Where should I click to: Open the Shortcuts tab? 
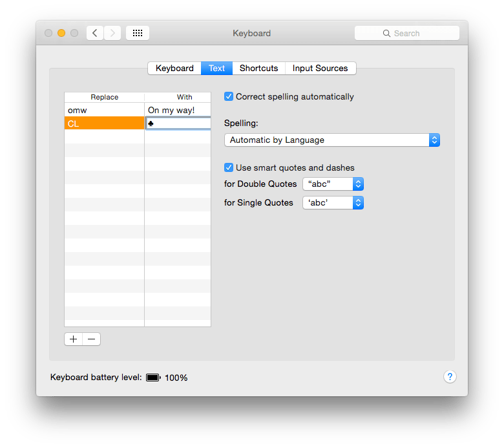pyautogui.click(x=258, y=68)
